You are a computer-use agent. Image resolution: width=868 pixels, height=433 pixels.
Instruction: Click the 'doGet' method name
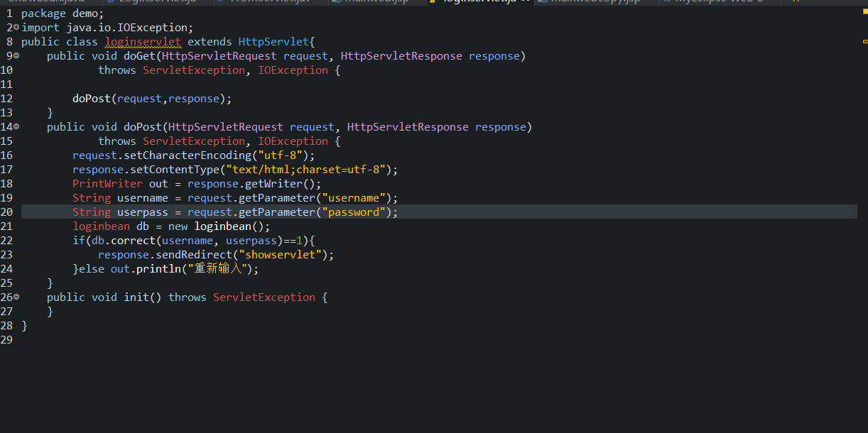(x=139, y=56)
